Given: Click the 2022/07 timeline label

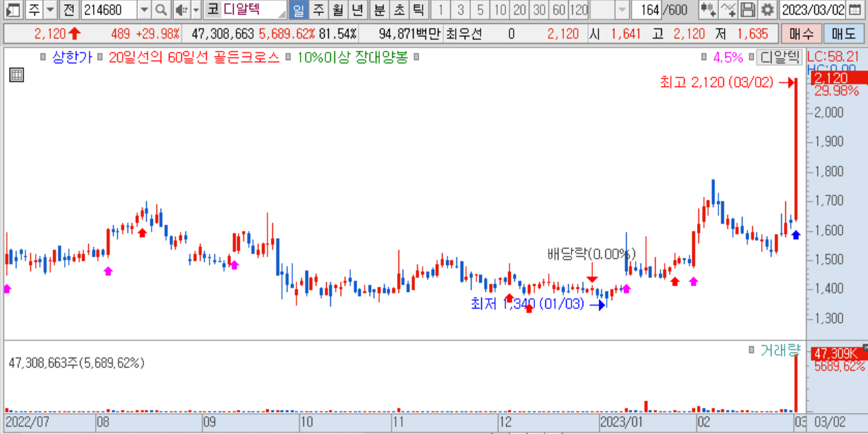Looking at the screenshot, I should (27, 421).
